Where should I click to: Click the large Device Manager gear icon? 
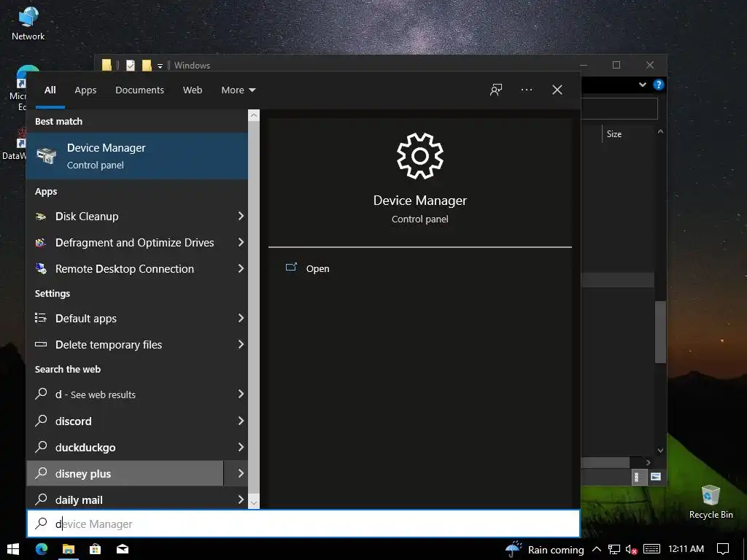[x=419, y=156]
